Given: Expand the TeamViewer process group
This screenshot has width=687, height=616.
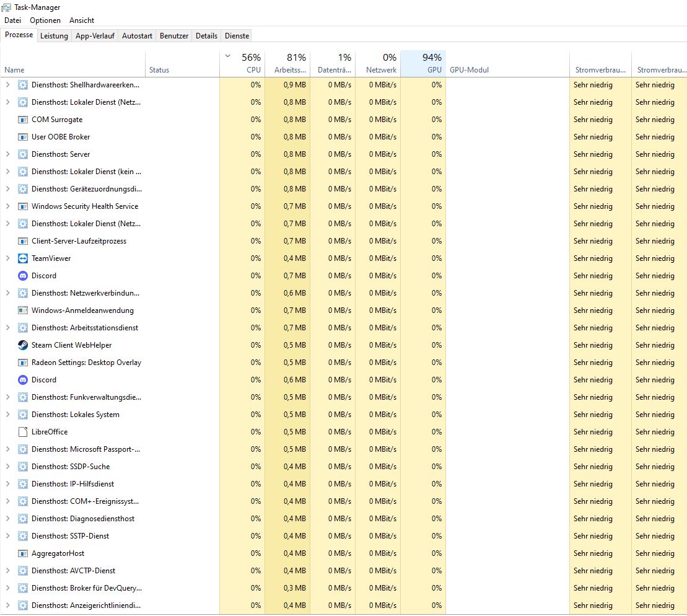Looking at the screenshot, I should pyautogui.click(x=7, y=258).
